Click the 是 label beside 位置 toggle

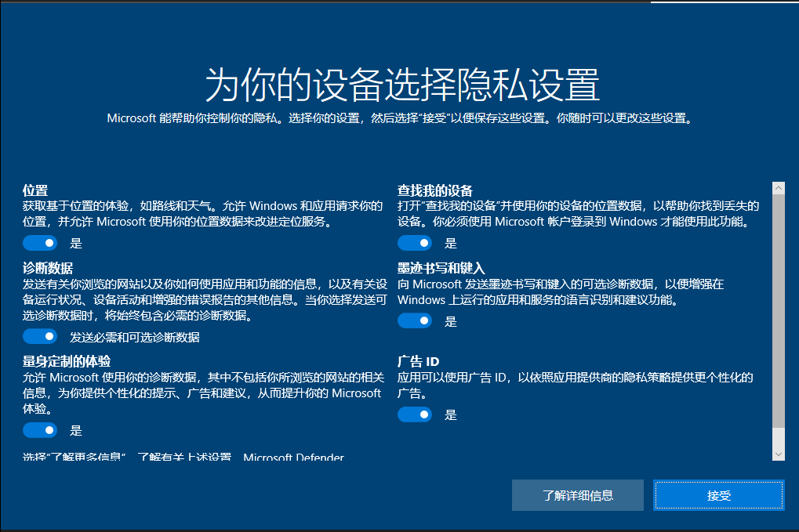point(76,244)
